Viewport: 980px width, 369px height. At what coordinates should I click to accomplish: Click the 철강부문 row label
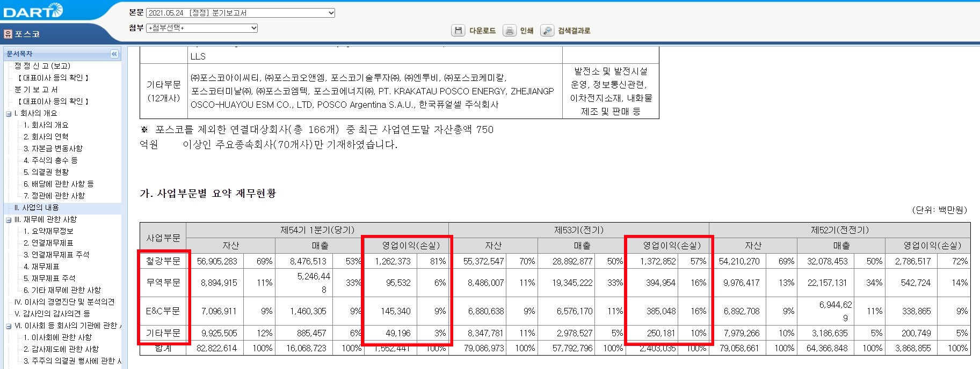(163, 261)
